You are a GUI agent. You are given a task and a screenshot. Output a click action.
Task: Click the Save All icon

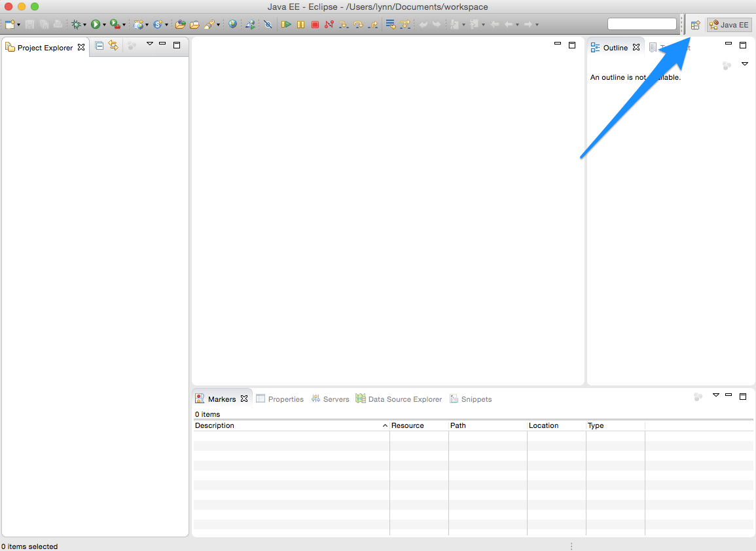[x=44, y=24]
